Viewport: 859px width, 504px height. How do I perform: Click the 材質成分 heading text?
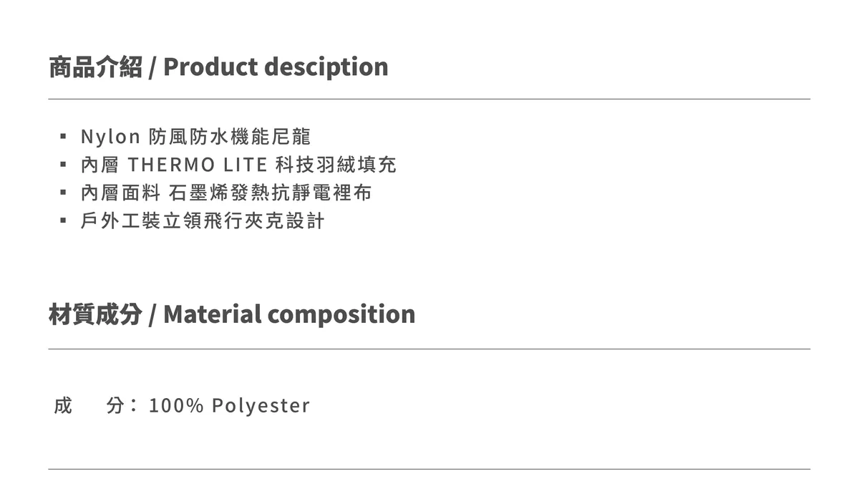click(x=95, y=314)
